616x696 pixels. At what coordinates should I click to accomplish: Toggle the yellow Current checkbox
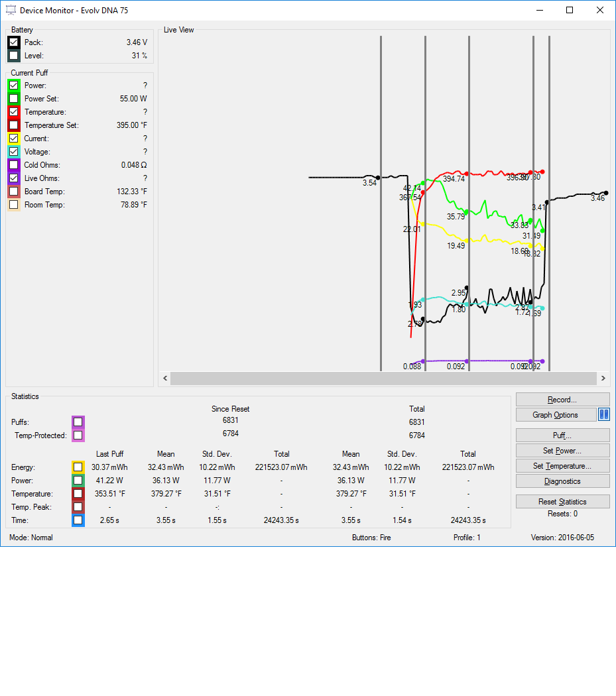point(14,139)
